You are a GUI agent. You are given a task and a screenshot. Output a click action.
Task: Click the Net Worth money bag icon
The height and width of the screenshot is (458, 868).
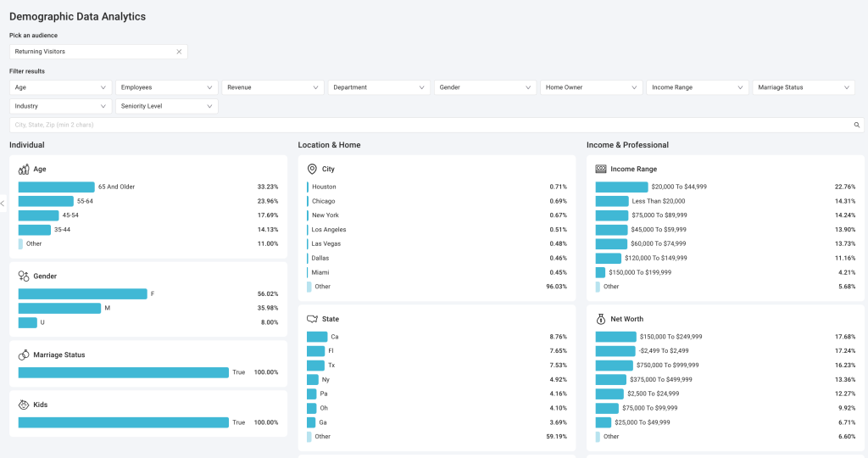point(601,319)
